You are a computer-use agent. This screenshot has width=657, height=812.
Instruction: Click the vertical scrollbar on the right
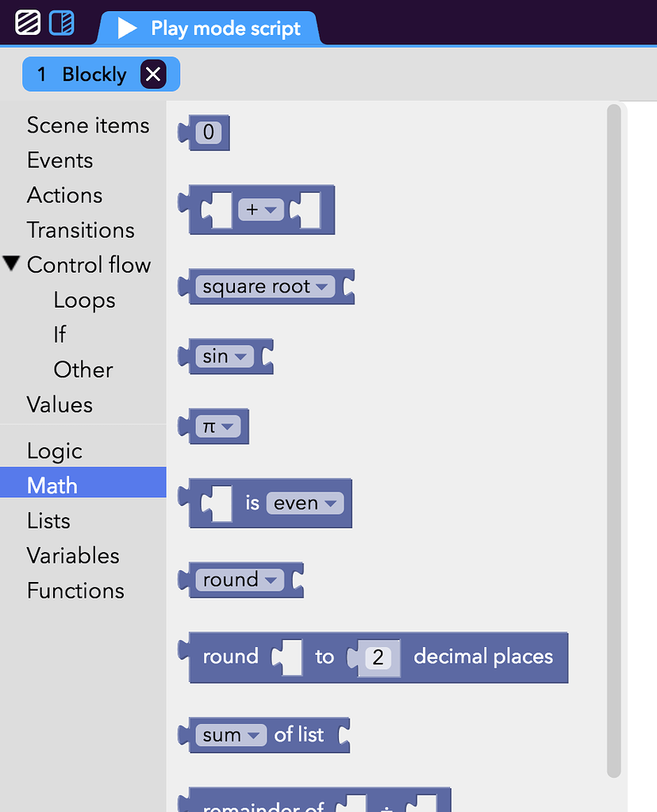pyautogui.click(x=613, y=436)
